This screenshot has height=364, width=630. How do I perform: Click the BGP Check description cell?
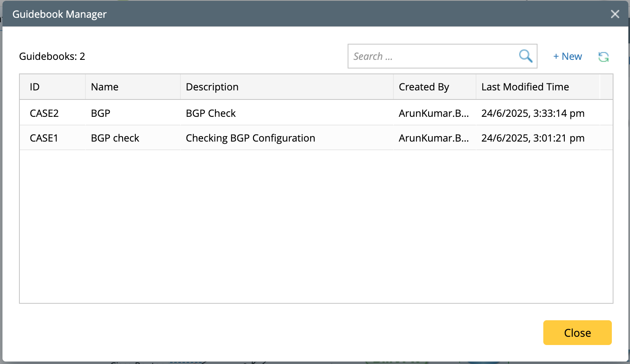coord(211,113)
